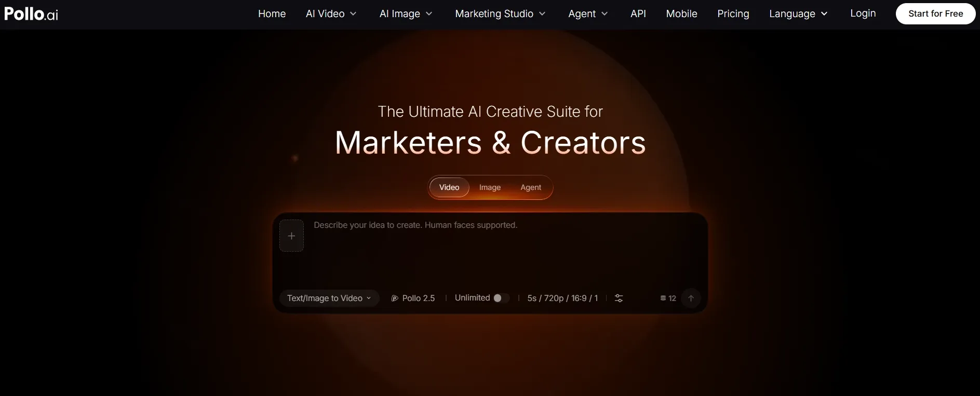Open the advanced settings sliders icon
The width and height of the screenshot is (980, 396).
[x=619, y=298]
